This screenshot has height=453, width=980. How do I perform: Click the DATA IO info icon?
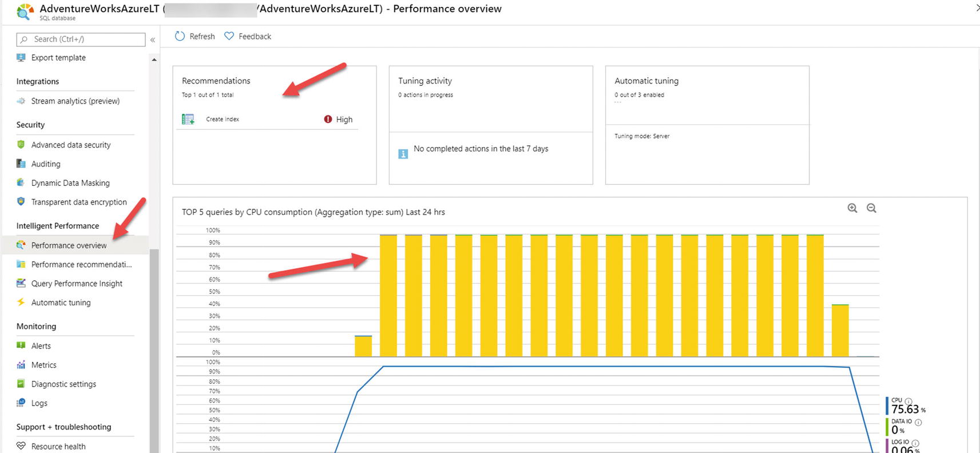coord(918,422)
